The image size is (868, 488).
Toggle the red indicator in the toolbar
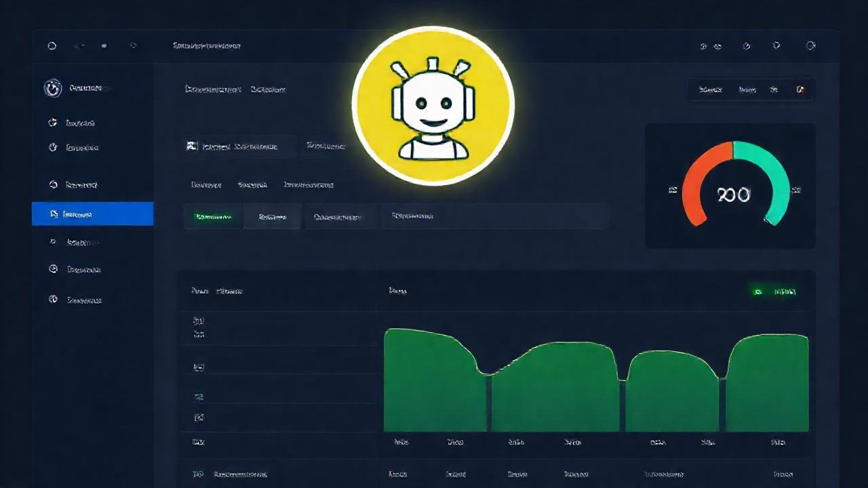coord(800,89)
